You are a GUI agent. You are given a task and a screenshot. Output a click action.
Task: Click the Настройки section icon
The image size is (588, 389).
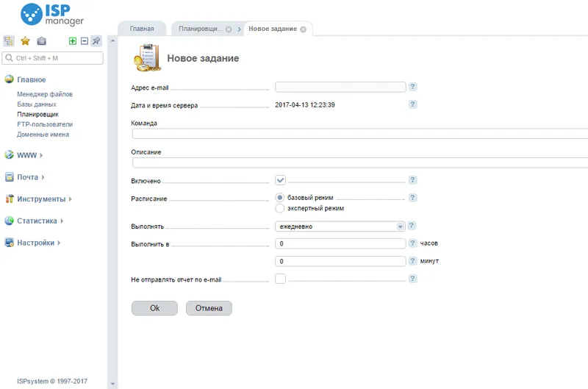pyautogui.click(x=10, y=243)
